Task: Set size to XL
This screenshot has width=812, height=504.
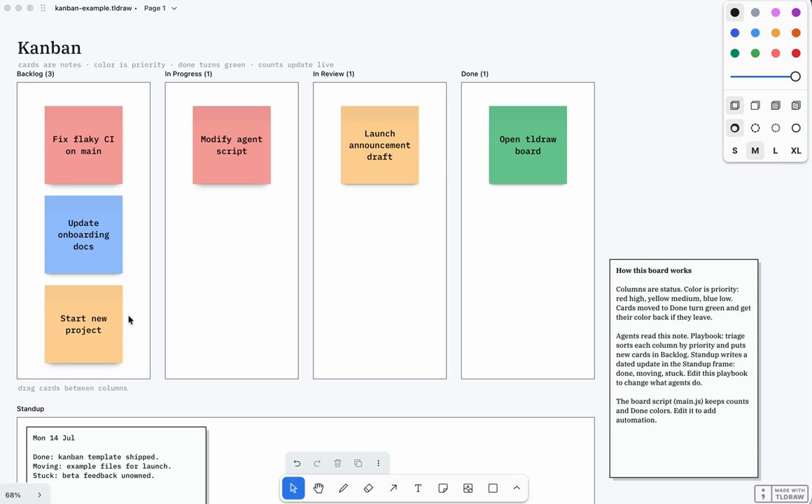Action: 796,150
